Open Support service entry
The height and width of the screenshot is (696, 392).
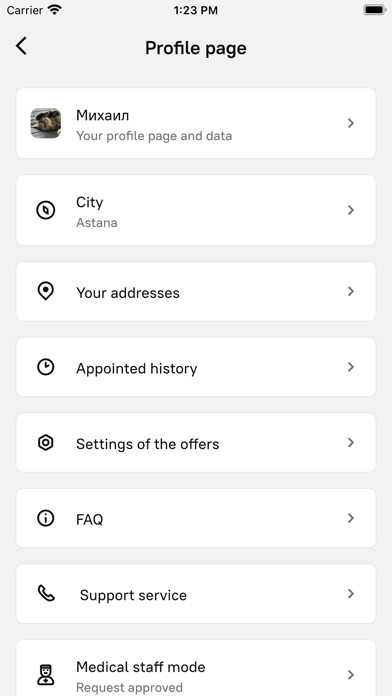click(196, 593)
